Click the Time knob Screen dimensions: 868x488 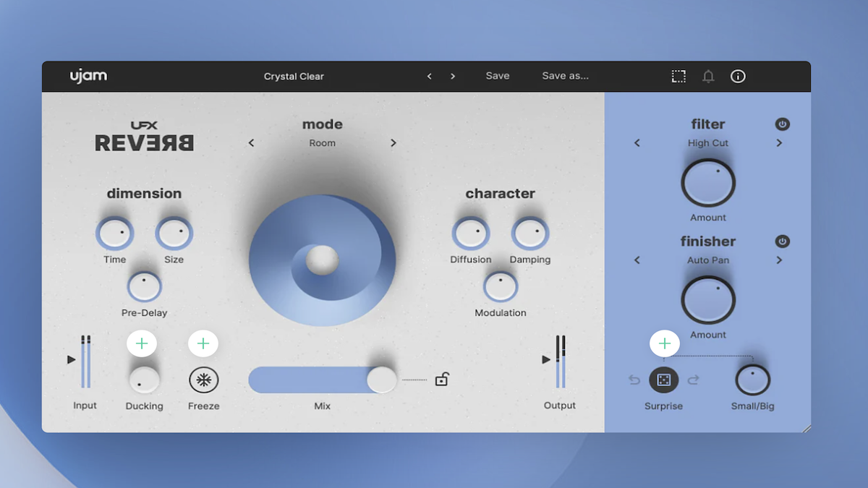tap(114, 234)
